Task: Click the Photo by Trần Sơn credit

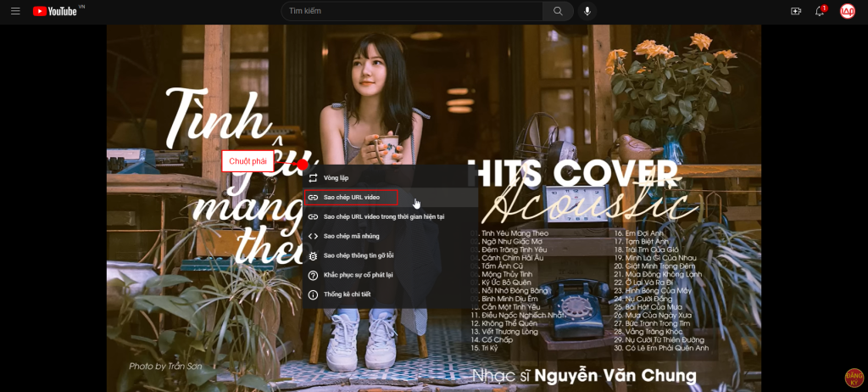Action: [165, 366]
